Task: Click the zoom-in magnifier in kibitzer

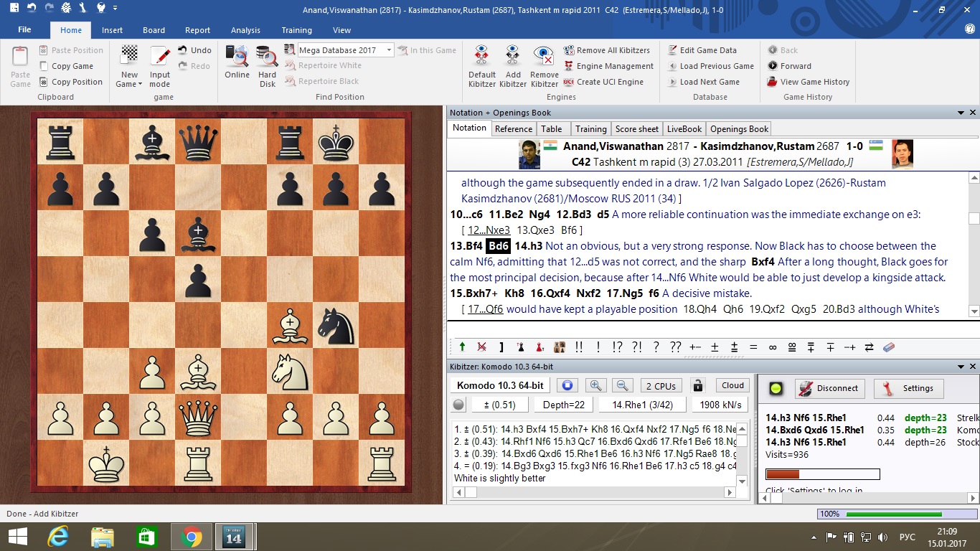Action: 597,385
